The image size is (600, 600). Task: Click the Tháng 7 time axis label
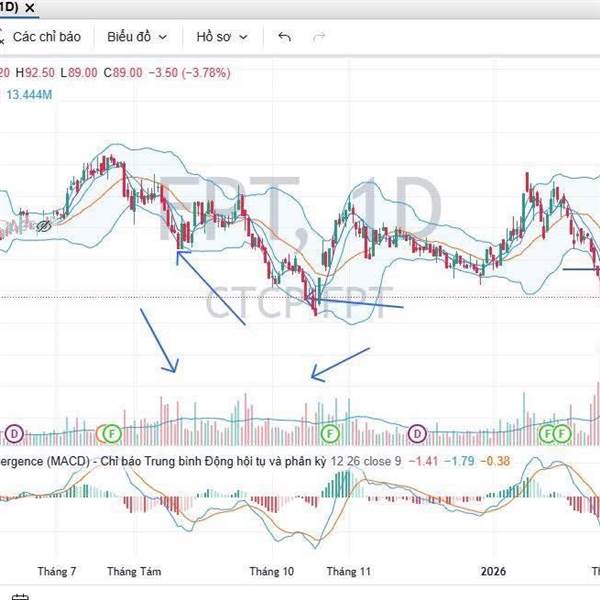[57, 571]
